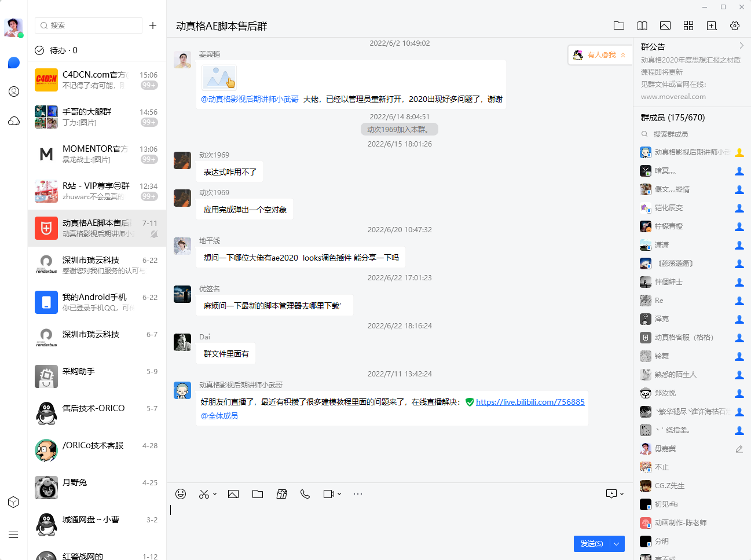
Task: Click the 待办 to-do check circle
Action: pyautogui.click(x=39, y=50)
